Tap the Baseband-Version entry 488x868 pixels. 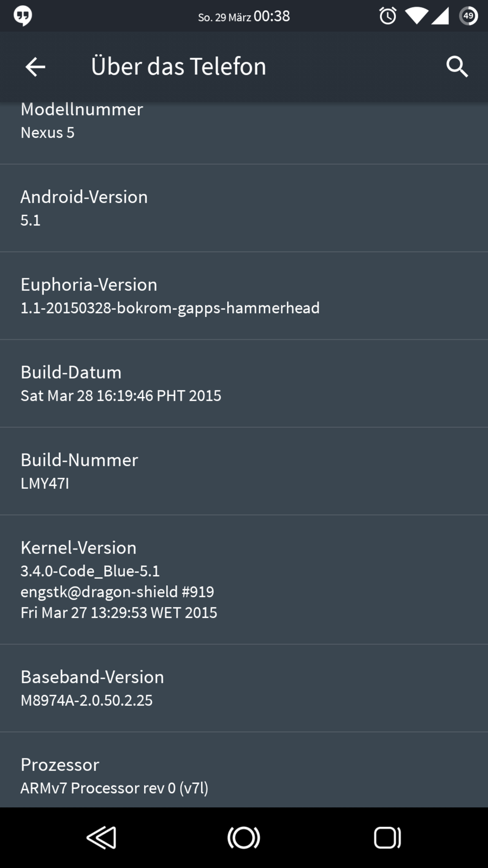click(244, 688)
